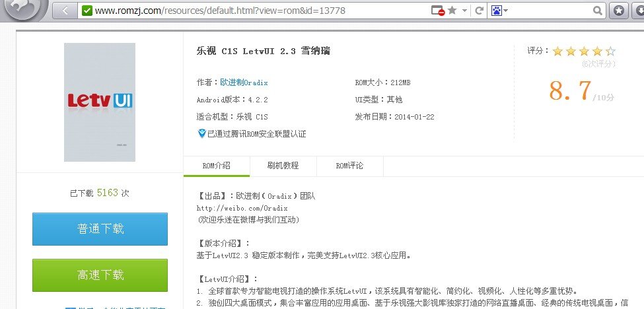Select the 【LetvUI介绍】 heading
Viewport: 644px width, 309px height.
227,279
